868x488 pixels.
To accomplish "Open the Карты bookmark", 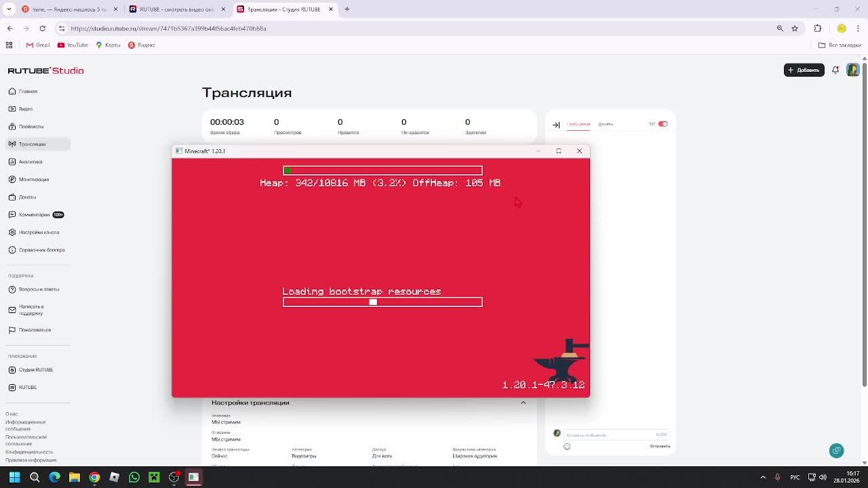I will [108, 45].
